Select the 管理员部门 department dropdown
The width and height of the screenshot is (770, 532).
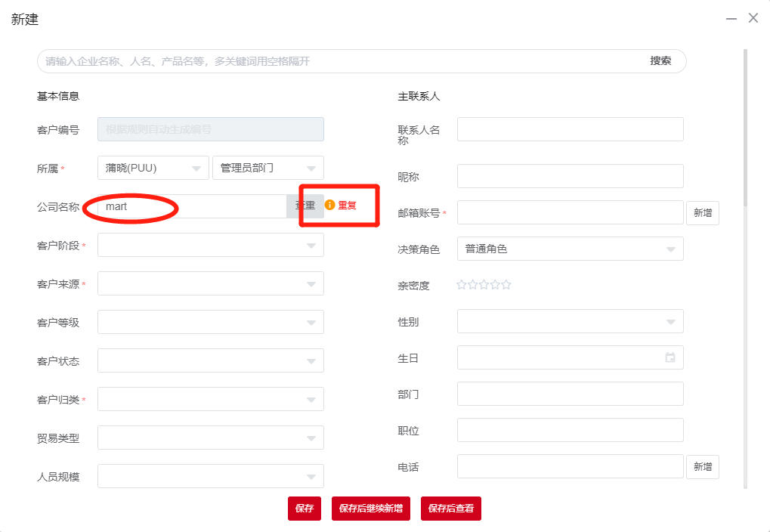click(x=267, y=168)
